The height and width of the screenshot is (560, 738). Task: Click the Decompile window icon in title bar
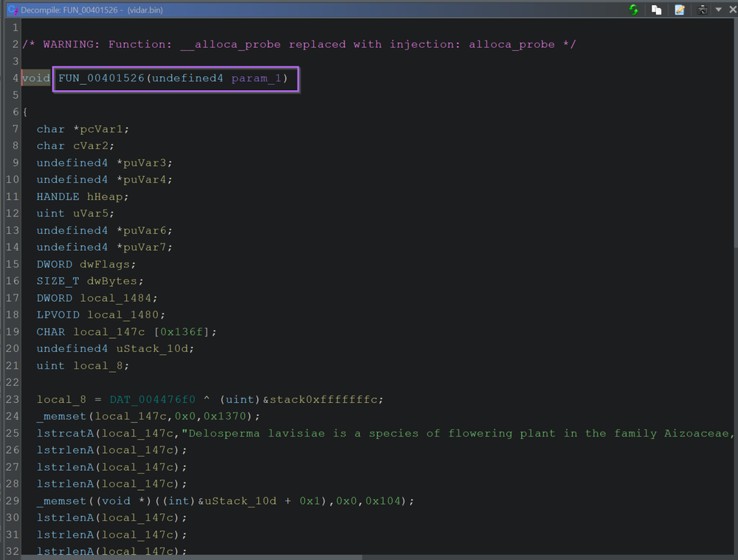(12, 10)
